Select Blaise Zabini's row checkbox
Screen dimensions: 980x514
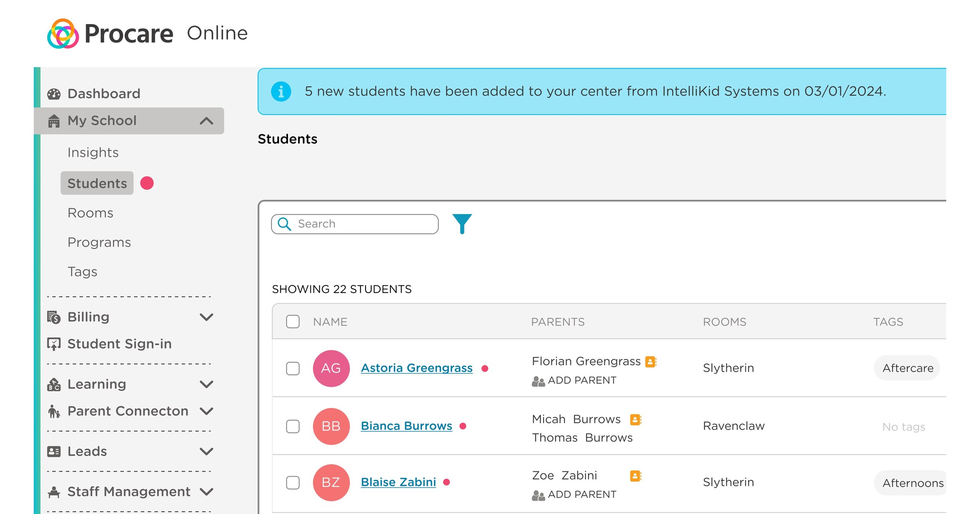[293, 482]
